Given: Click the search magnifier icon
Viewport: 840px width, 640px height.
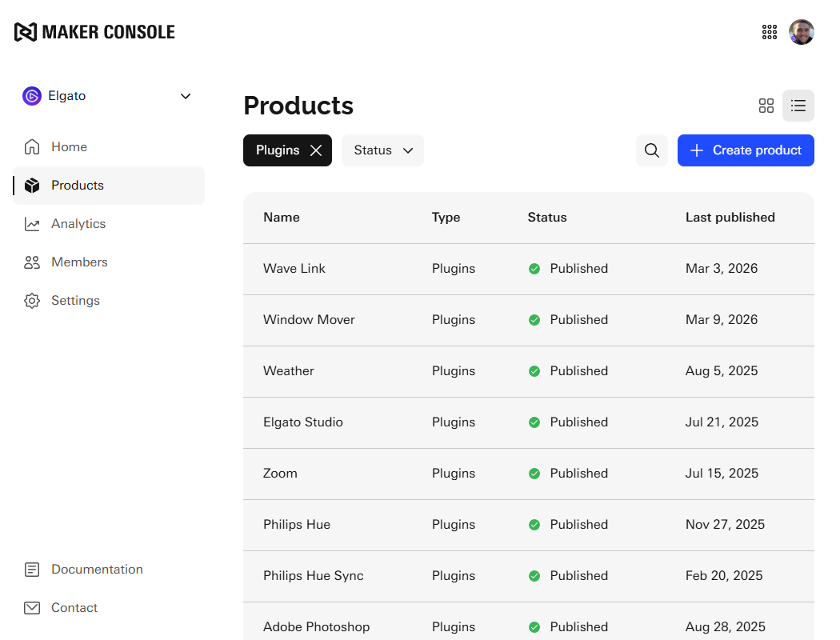Looking at the screenshot, I should tap(652, 150).
